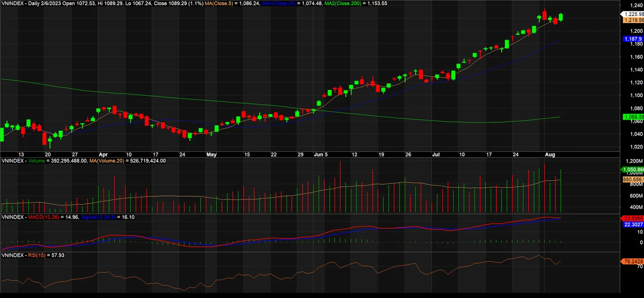Click the white 1,225.98 last price tag

pyautogui.click(x=633, y=14)
